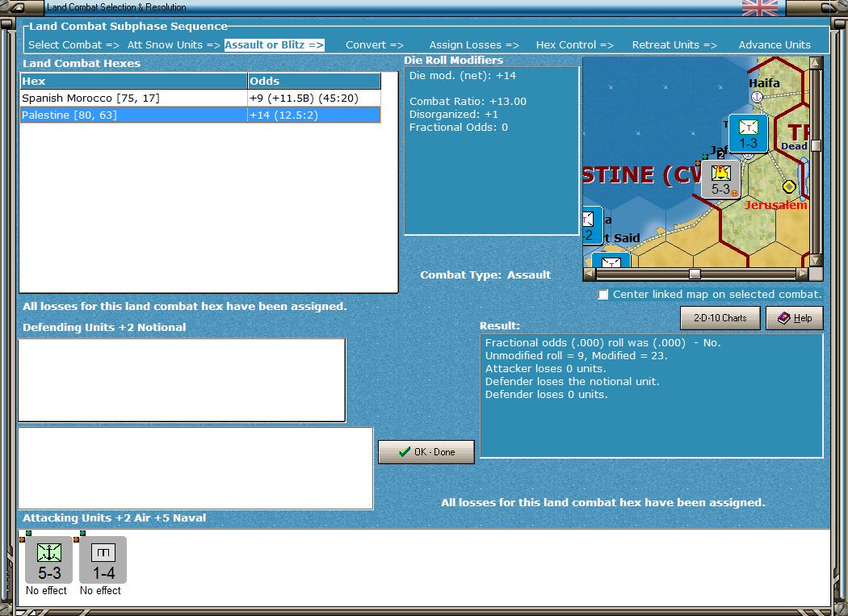The width and height of the screenshot is (848, 616).
Task: Select the blue 1-3 unit near Haifa
Action: (x=748, y=133)
